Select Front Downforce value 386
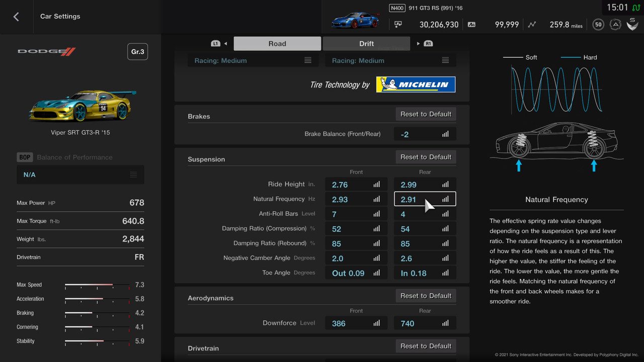Screen dimensions: 644x362 click(356, 323)
